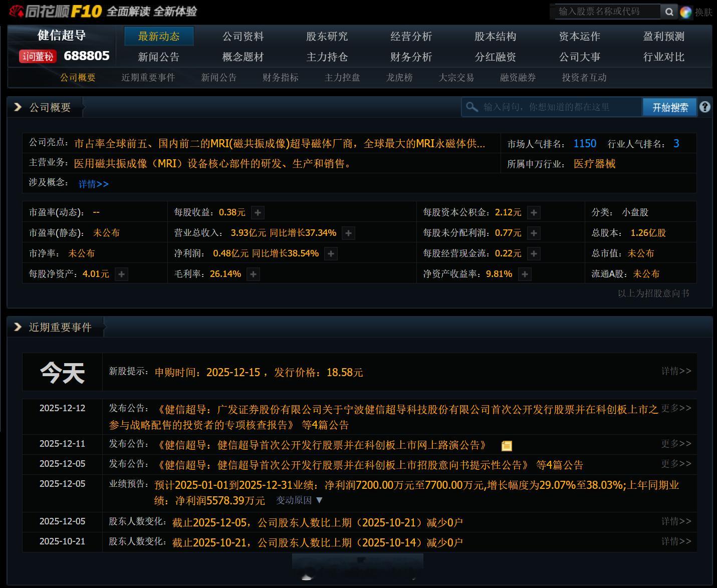The width and height of the screenshot is (717, 588).
Task: Click the help question mark icon
Action: [704, 107]
